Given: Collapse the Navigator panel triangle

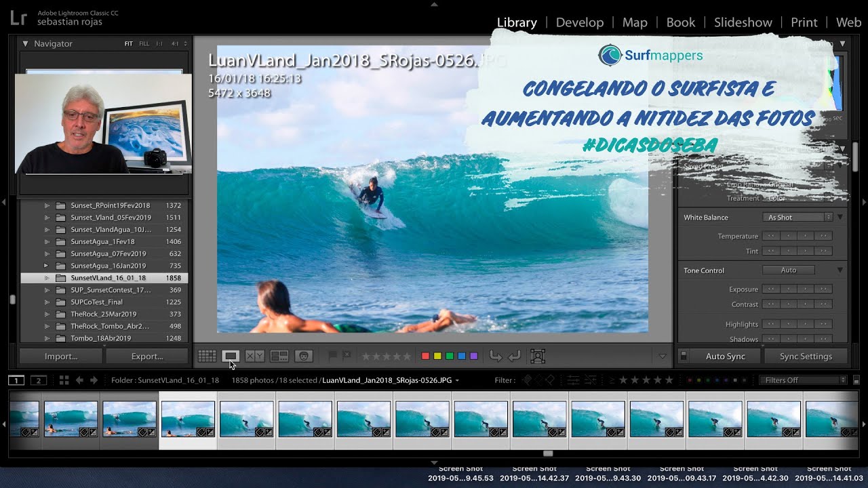Looking at the screenshot, I should pos(25,43).
